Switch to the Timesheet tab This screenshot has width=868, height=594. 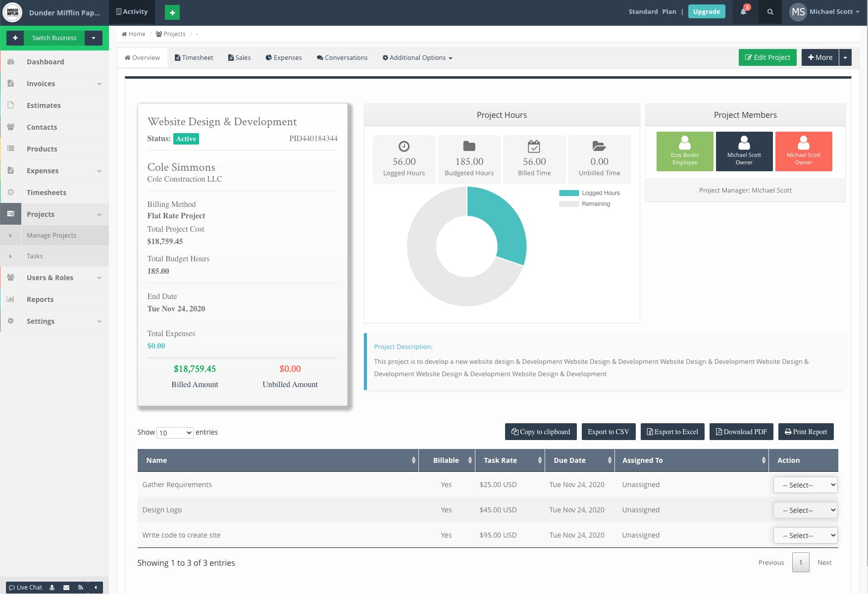(194, 58)
